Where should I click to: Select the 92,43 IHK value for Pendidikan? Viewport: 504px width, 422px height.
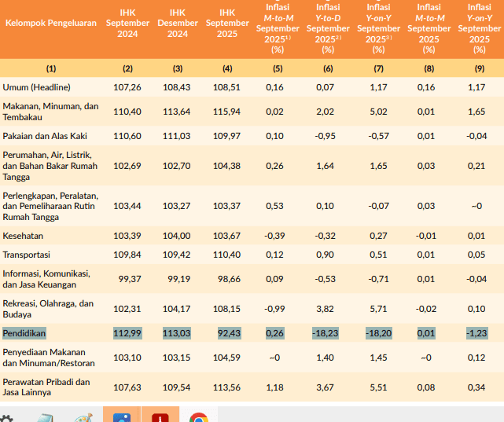227,333
